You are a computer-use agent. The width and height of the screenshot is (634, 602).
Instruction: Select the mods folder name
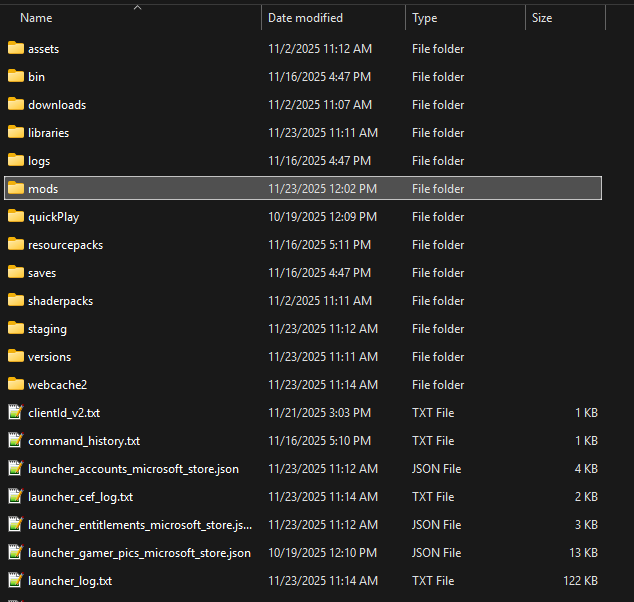click(43, 189)
